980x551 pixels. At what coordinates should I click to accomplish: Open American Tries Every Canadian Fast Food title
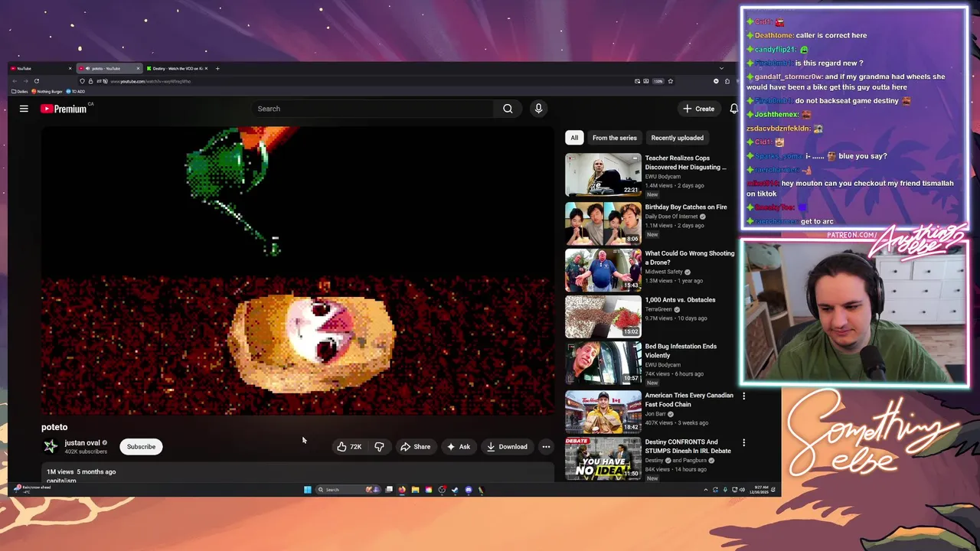pos(689,400)
